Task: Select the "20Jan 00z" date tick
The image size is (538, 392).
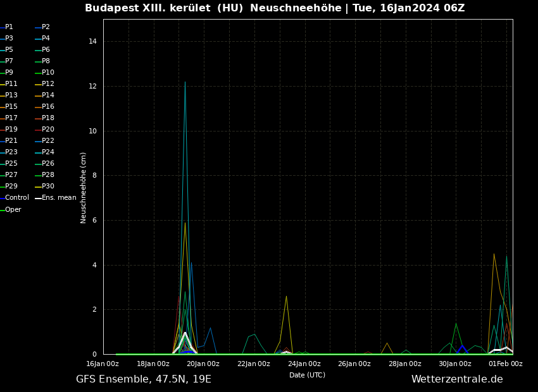Action: [203, 364]
